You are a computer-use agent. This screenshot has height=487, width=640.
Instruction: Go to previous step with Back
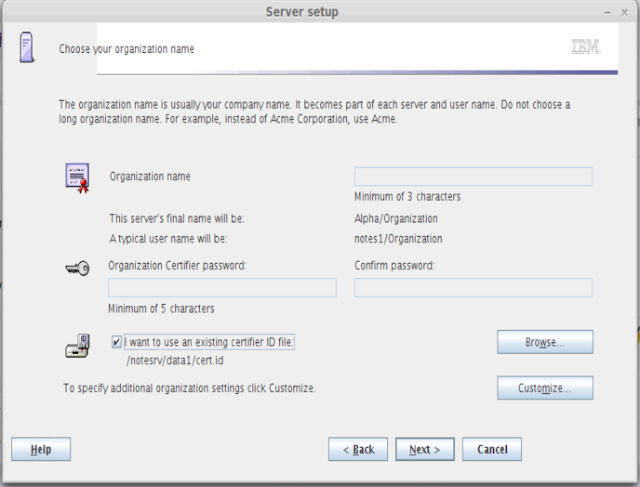click(x=358, y=449)
